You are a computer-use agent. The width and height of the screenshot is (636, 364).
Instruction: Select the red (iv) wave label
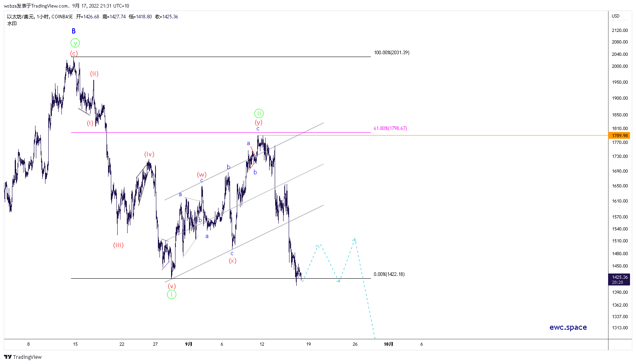[x=149, y=154]
